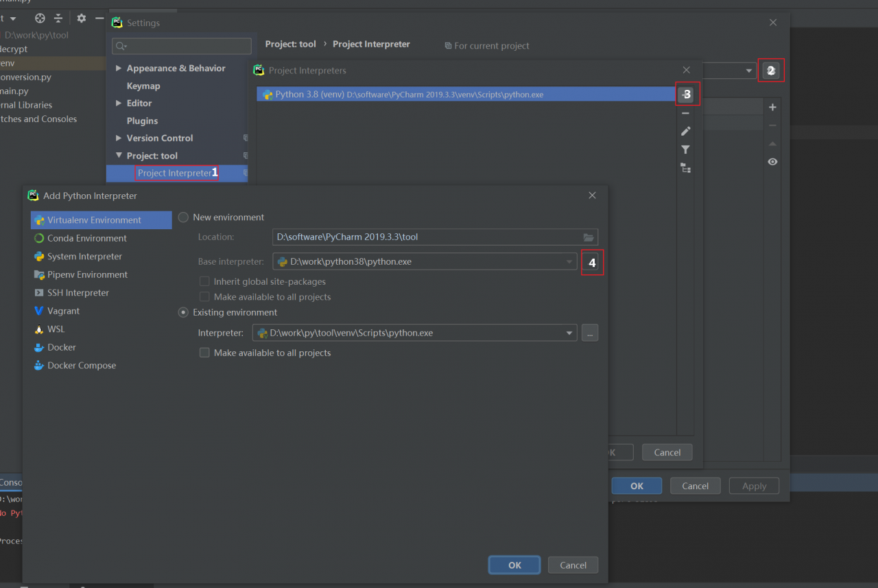Select Docker Compose interpreter type
The width and height of the screenshot is (878, 588).
click(81, 366)
